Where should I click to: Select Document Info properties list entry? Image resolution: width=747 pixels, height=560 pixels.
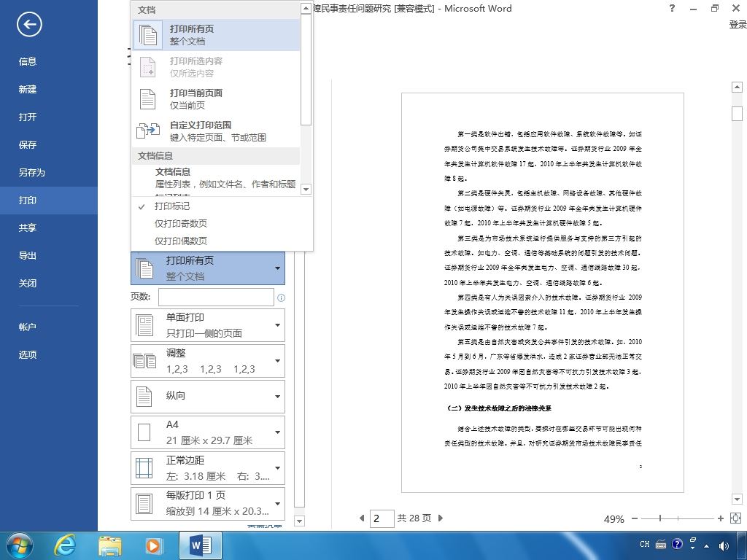click(x=216, y=178)
